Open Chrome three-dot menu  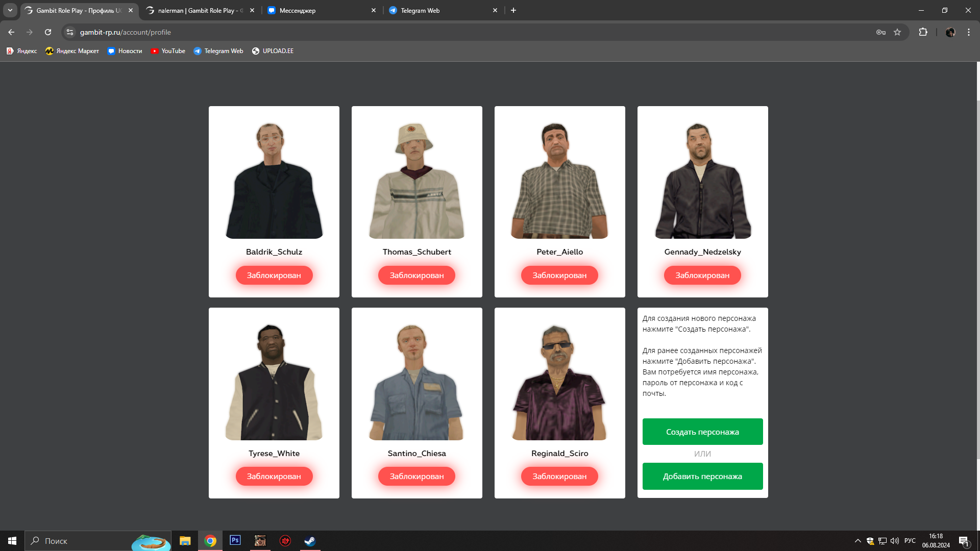tap(968, 32)
